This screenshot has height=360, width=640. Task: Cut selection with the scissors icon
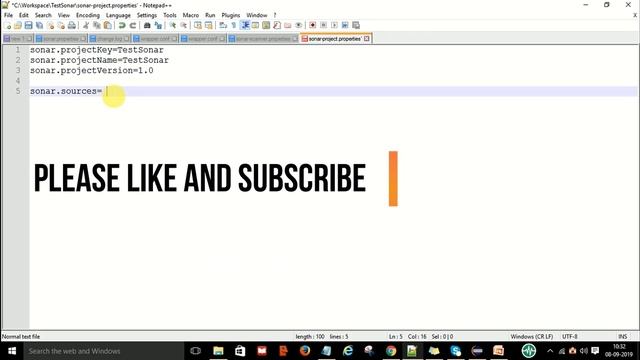[86, 25]
